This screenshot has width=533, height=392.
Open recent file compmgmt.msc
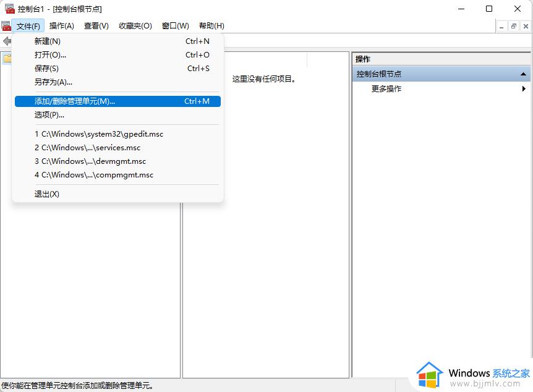[117, 175]
